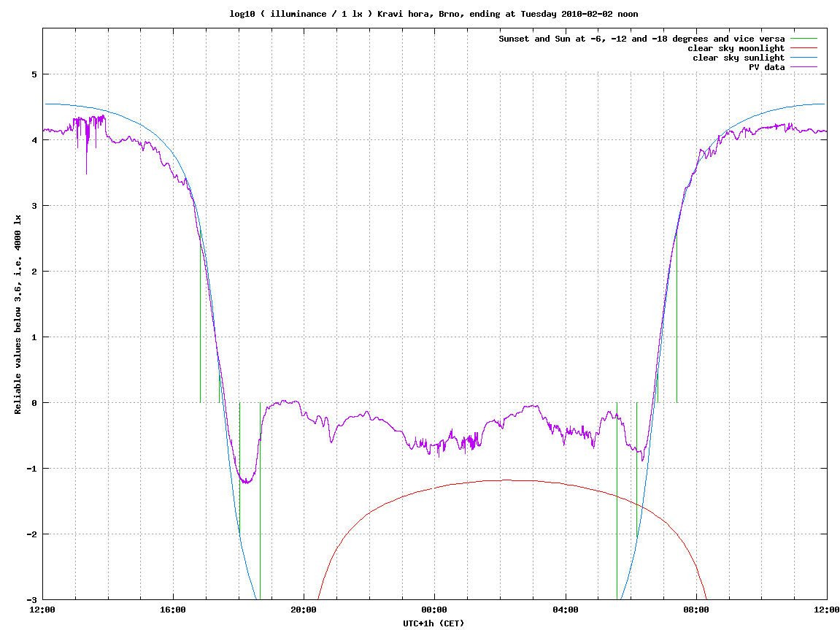Click the y-axis tick label 2

tap(34, 272)
